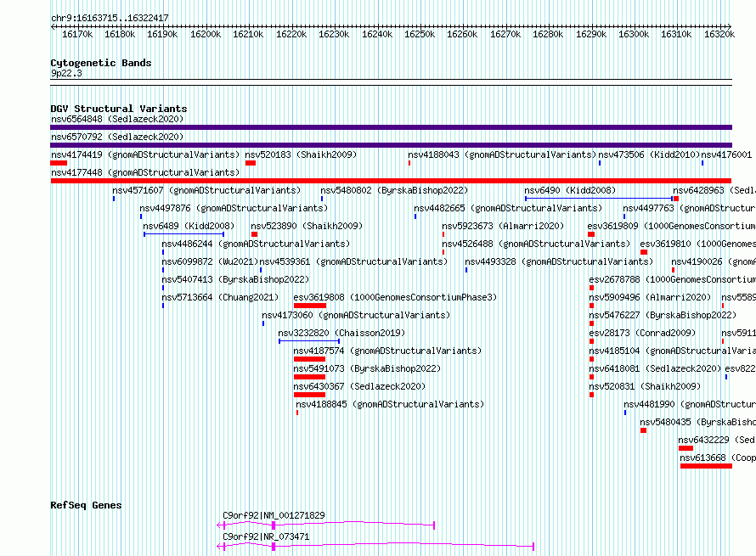Select nsv4188845 gnomAD variant label
The image size is (756, 556).
tap(390, 404)
